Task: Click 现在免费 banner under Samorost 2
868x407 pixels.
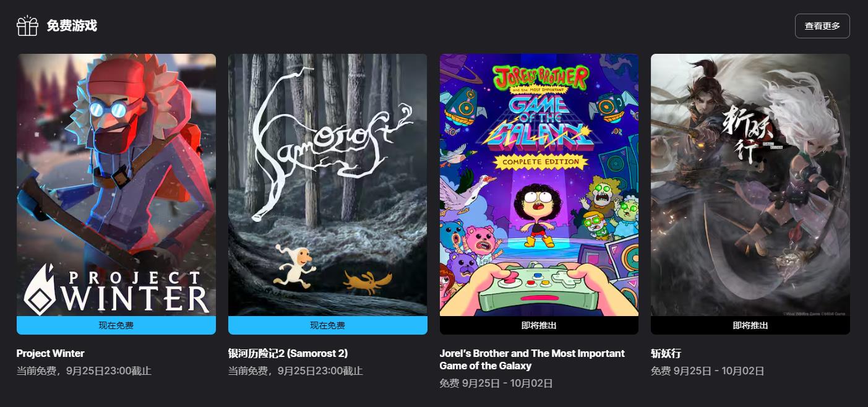Action: (x=328, y=325)
